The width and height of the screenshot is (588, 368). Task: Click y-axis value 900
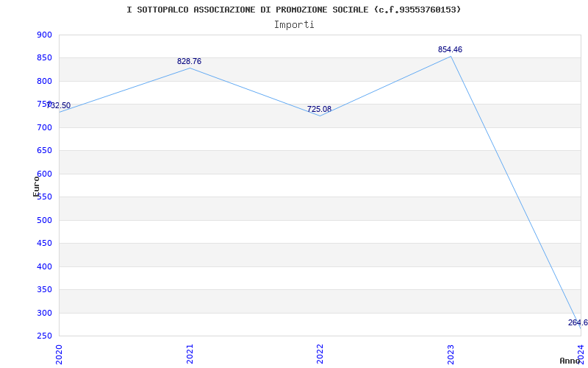pos(45,35)
